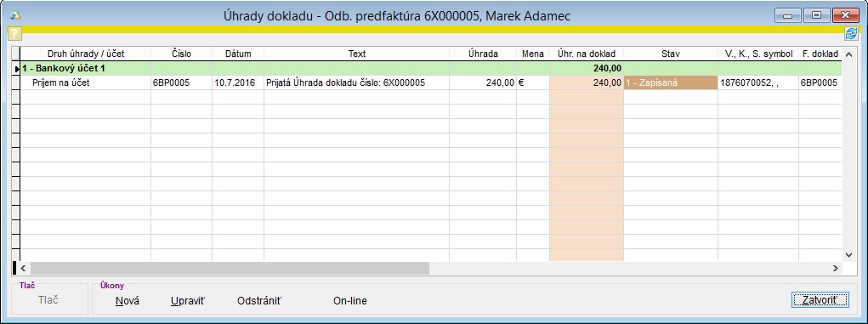
Task: Click the 1 - Zapísaná status cell
Action: click(671, 83)
